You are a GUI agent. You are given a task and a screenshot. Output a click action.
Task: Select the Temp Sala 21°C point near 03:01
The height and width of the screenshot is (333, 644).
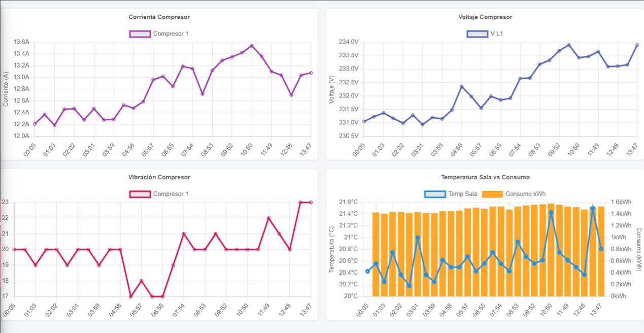pos(417,238)
